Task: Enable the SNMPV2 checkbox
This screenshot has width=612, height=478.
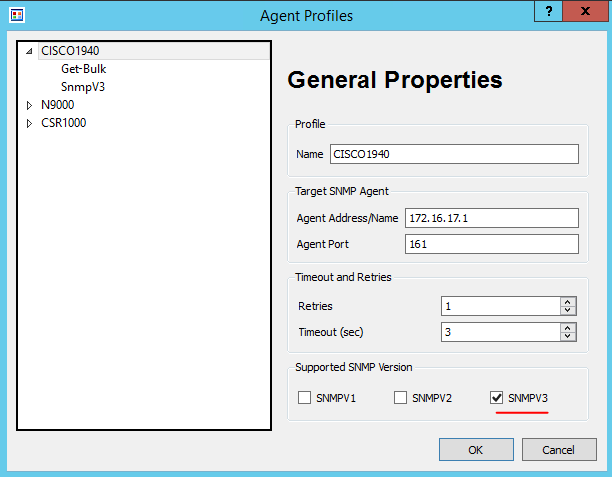Action: 400,398
